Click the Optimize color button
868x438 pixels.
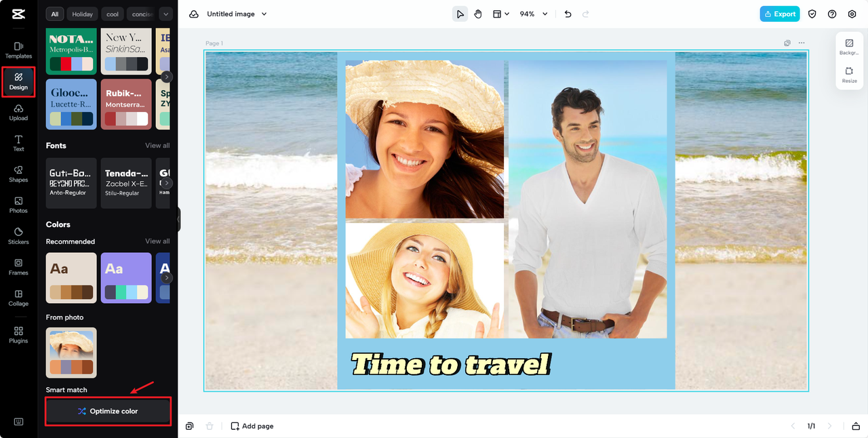pyautogui.click(x=108, y=412)
